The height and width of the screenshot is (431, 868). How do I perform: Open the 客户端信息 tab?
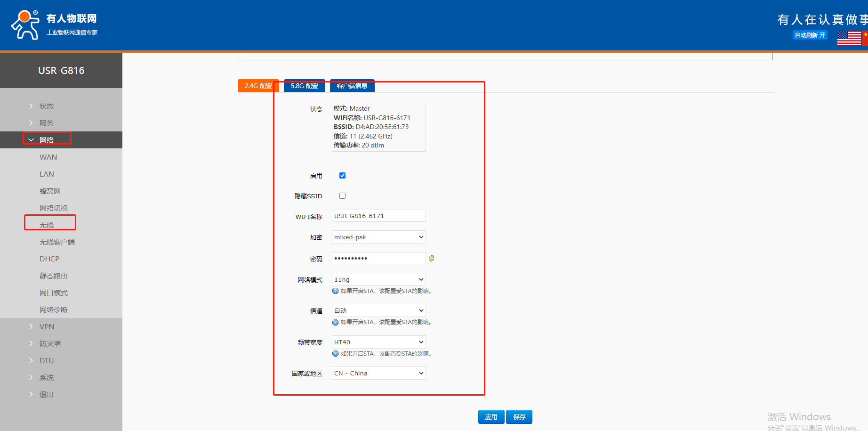352,86
